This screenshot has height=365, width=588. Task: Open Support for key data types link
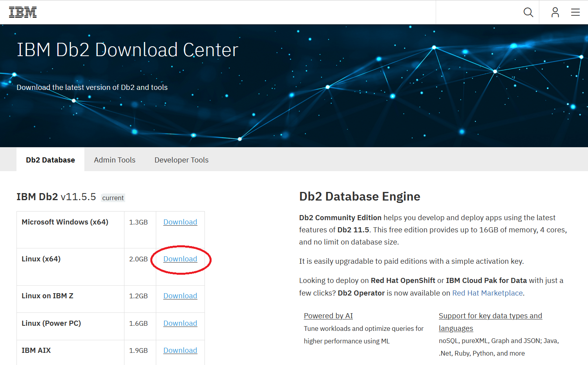490,322
